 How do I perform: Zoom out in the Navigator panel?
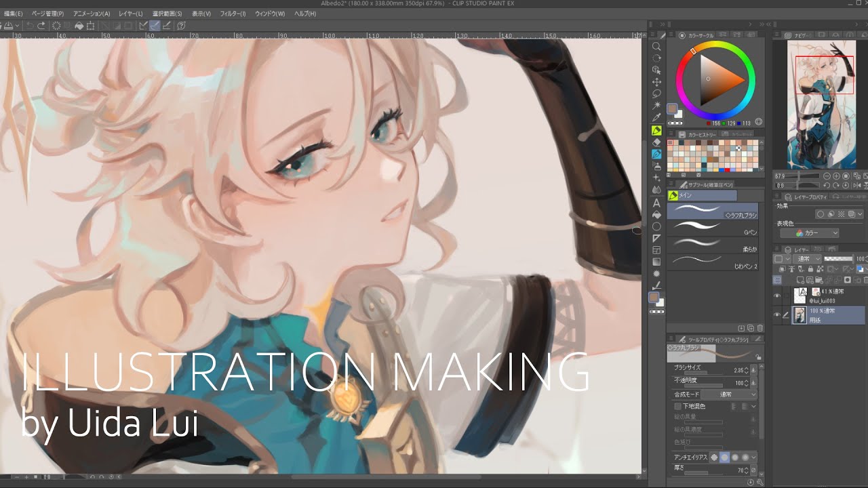pos(826,176)
